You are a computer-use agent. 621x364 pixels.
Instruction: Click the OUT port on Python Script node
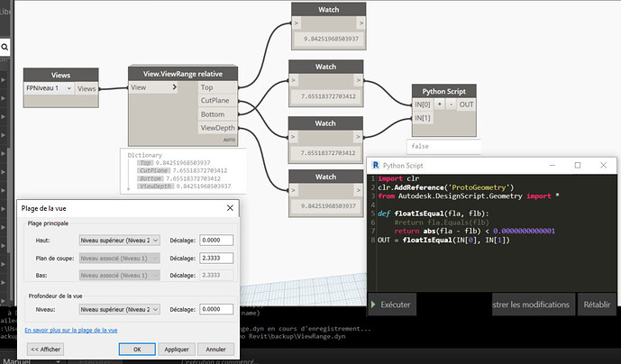[466, 105]
